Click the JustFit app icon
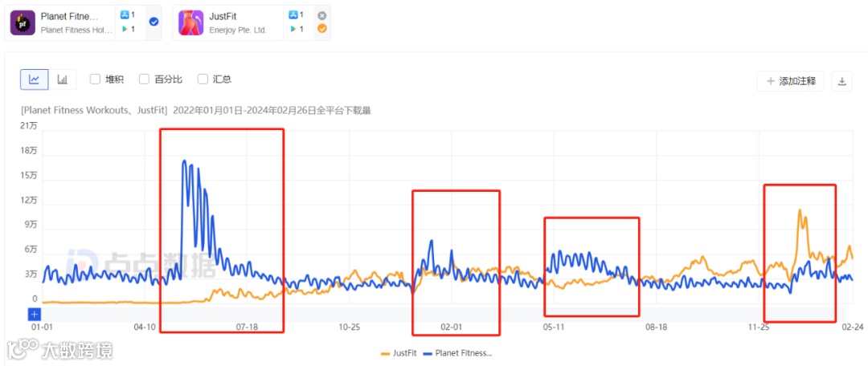This screenshot has width=868, height=366. click(x=191, y=22)
